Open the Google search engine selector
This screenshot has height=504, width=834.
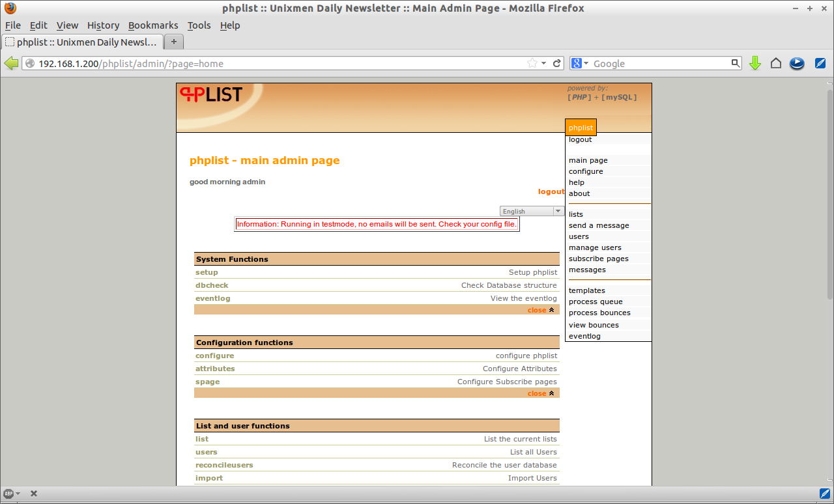pos(580,63)
